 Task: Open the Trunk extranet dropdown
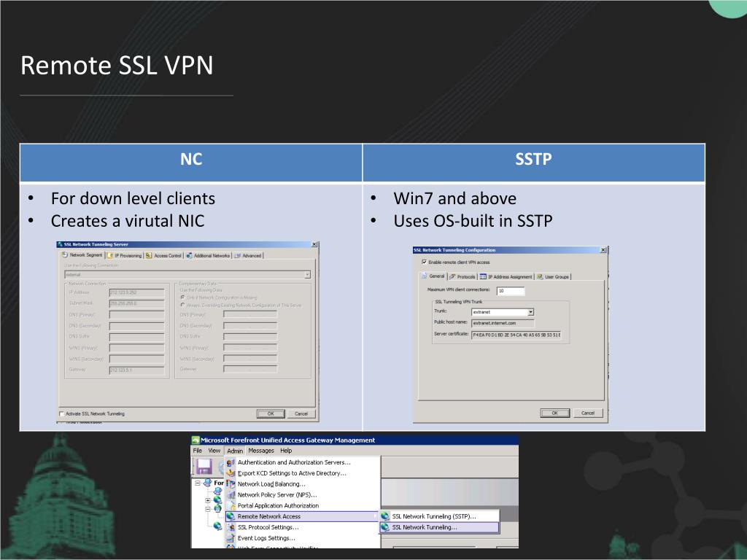pos(531,312)
